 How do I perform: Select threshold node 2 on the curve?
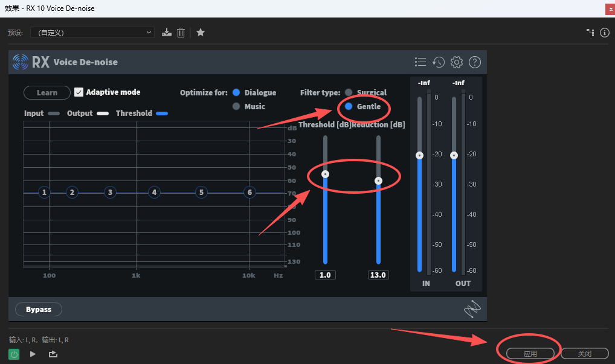pyautogui.click(x=72, y=193)
